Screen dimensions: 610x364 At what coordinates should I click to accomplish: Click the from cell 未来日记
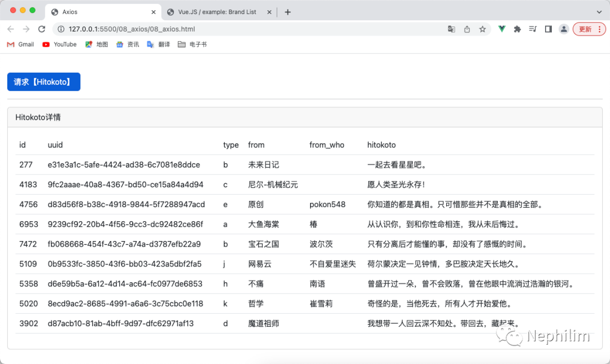tap(263, 165)
